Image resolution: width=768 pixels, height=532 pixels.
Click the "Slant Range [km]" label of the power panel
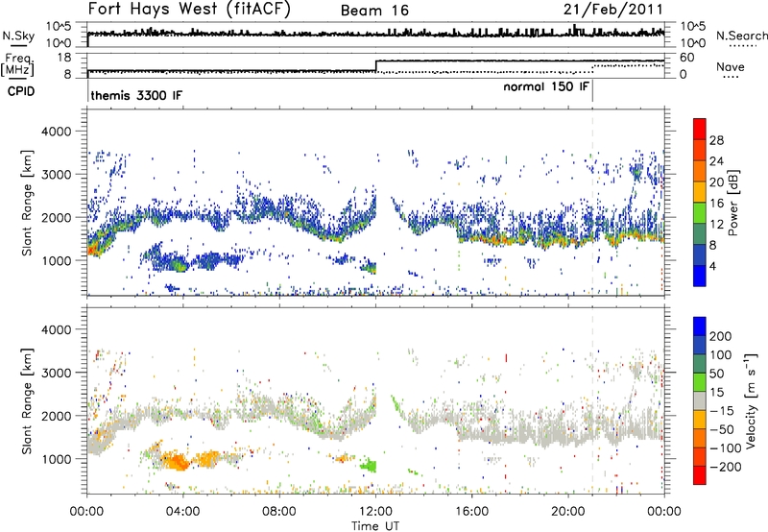coord(27,203)
